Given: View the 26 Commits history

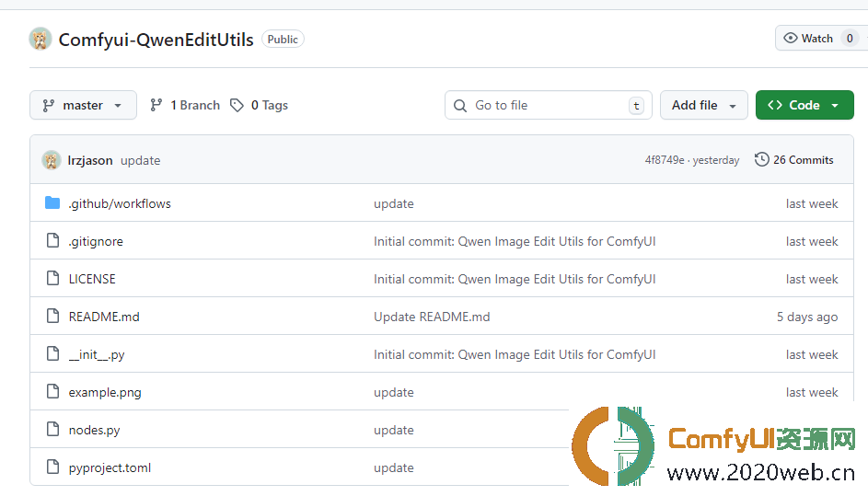Looking at the screenshot, I should coord(793,160).
